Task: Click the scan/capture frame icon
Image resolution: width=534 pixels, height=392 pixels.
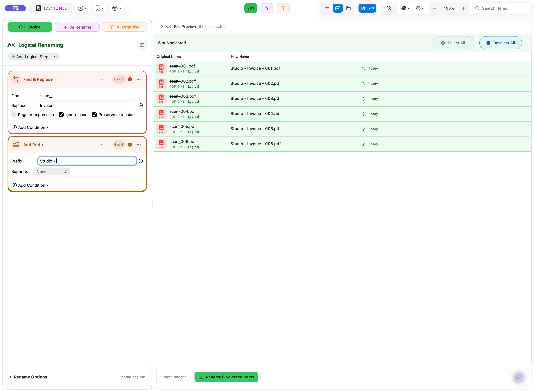Action: [389, 8]
